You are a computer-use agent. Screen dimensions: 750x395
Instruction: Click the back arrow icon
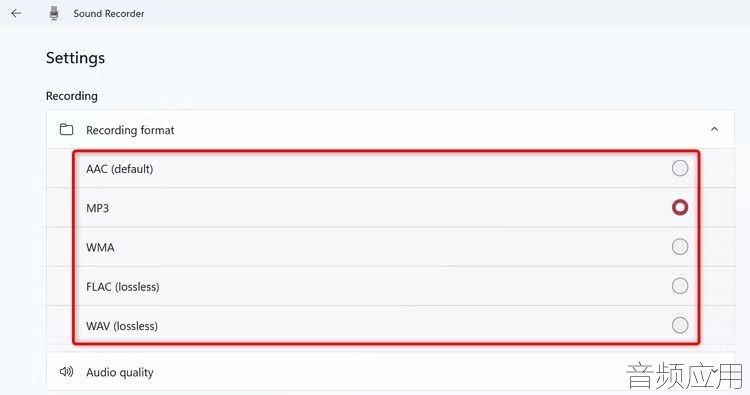[16, 13]
